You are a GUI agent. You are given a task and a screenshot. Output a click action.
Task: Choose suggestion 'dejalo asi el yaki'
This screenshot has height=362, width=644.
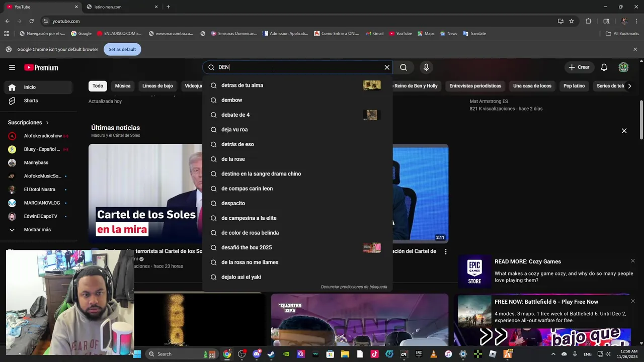point(297,277)
